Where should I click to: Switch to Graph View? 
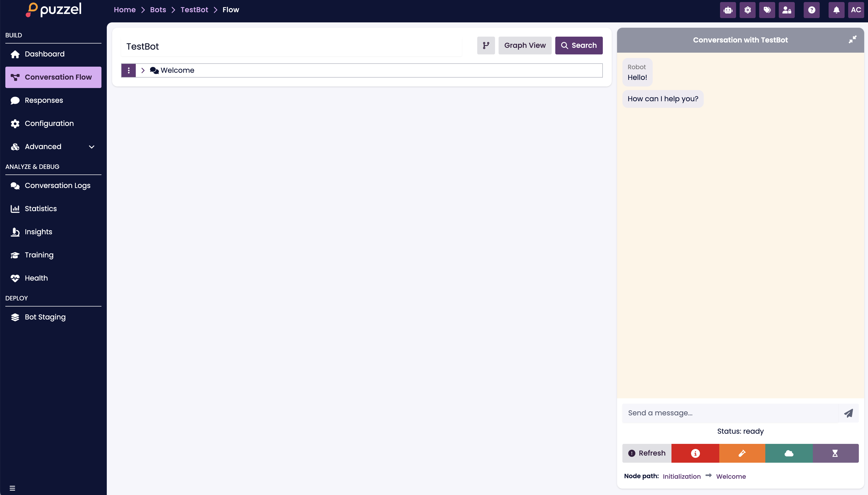525,45
